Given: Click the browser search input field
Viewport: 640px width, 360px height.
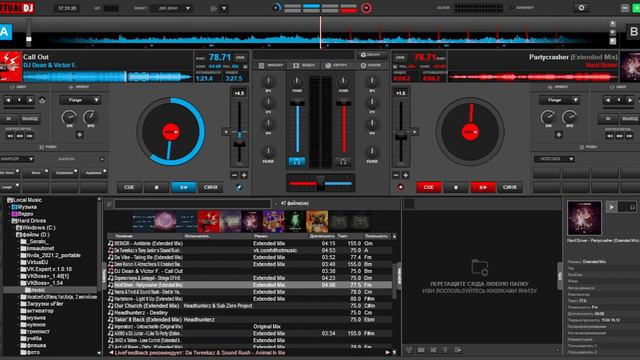Looking at the screenshot, I should click(x=192, y=204).
